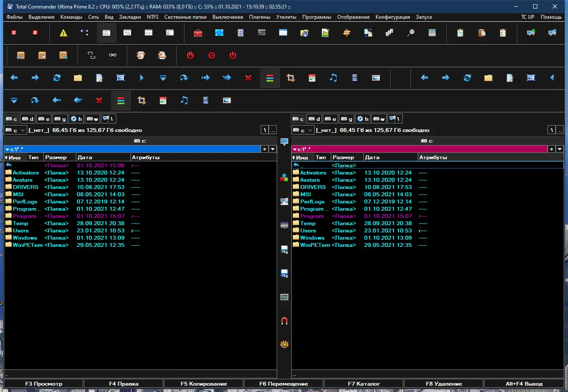The width and height of the screenshot is (568, 392).
Task: Open the Плагины menu
Action: click(260, 17)
